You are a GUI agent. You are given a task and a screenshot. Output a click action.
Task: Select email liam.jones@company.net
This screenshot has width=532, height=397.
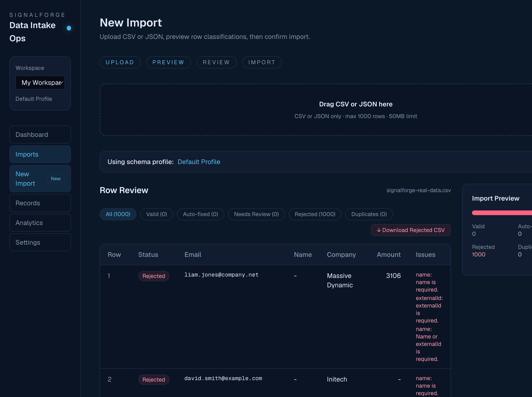click(221, 275)
